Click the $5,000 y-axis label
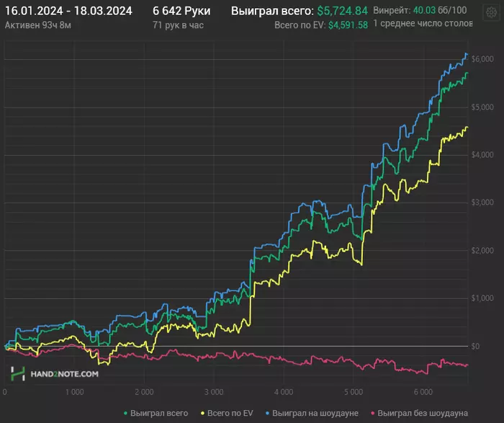The image size is (504, 423). click(x=482, y=107)
